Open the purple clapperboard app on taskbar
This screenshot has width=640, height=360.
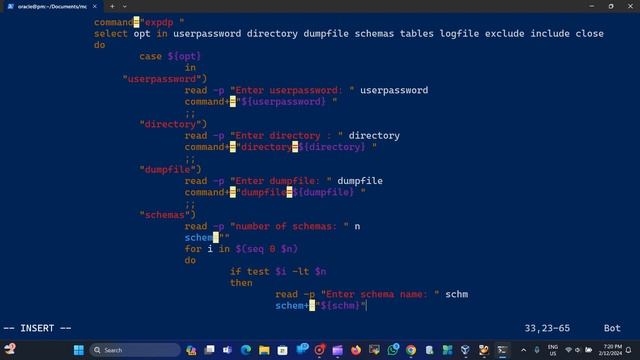point(338,350)
